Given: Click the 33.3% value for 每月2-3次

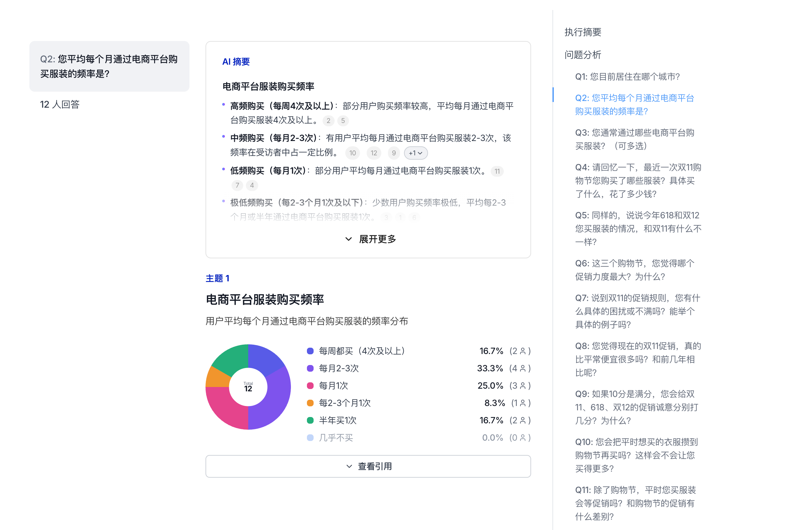Looking at the screenshot, I should coord(490,368).
